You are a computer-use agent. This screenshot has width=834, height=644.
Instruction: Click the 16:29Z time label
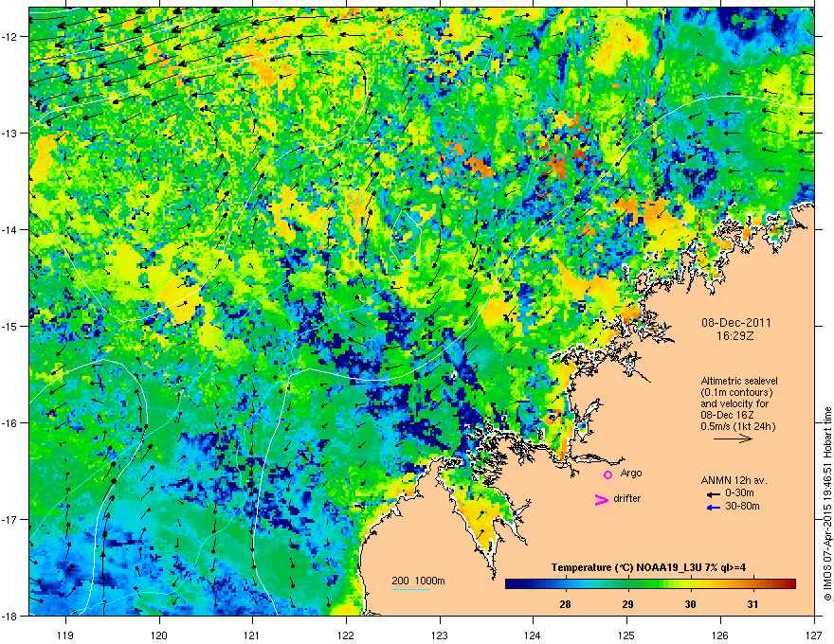(735, 336)
